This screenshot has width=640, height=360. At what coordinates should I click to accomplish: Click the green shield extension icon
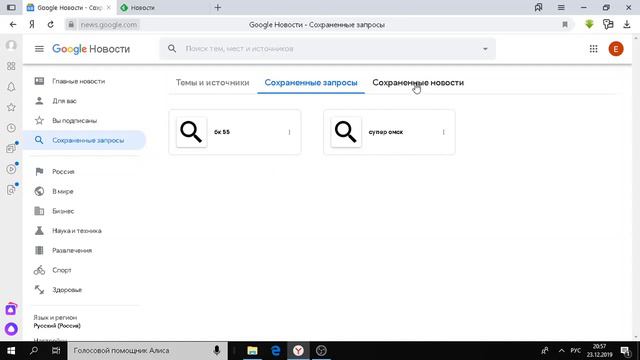589,24
